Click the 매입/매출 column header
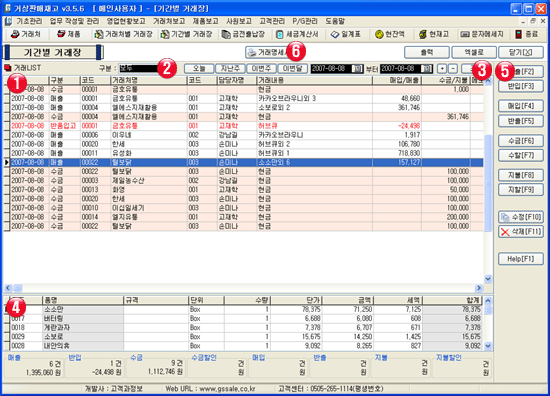 click(x=397, y=80)
